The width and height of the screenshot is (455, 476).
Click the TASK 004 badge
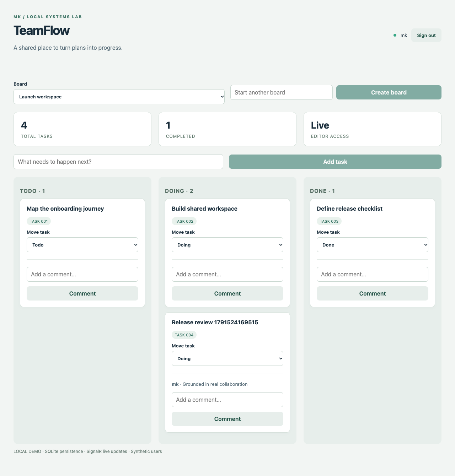point(184,335)
